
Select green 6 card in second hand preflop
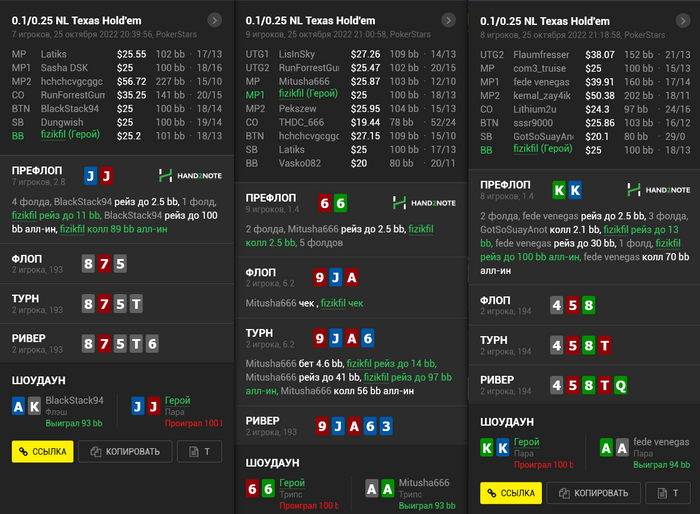[340, 203]
